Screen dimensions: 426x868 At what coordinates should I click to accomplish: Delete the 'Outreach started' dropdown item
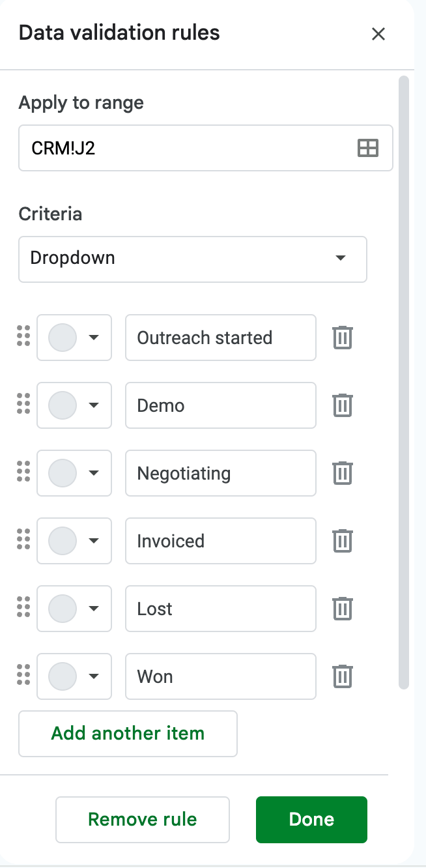pos(343,338)
